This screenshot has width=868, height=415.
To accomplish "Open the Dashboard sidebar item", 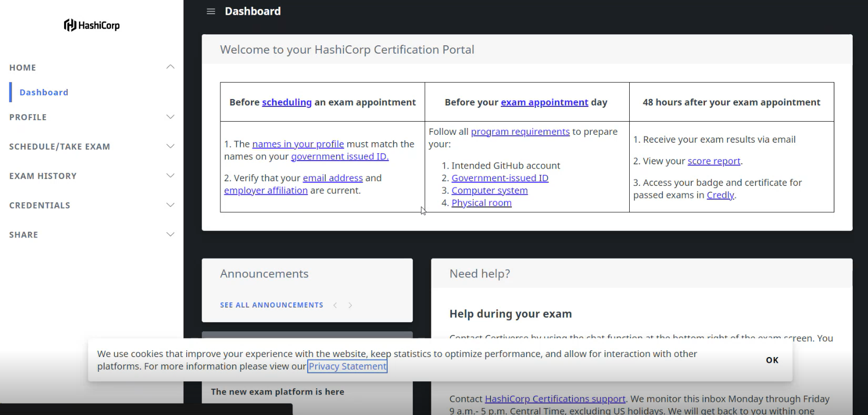I will coord(44,92).
